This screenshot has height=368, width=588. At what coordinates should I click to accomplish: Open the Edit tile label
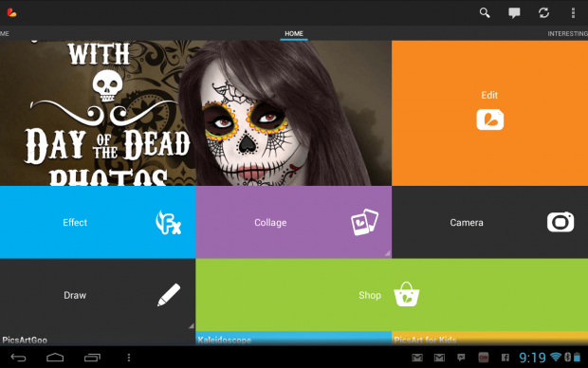[x=489, y=95]
